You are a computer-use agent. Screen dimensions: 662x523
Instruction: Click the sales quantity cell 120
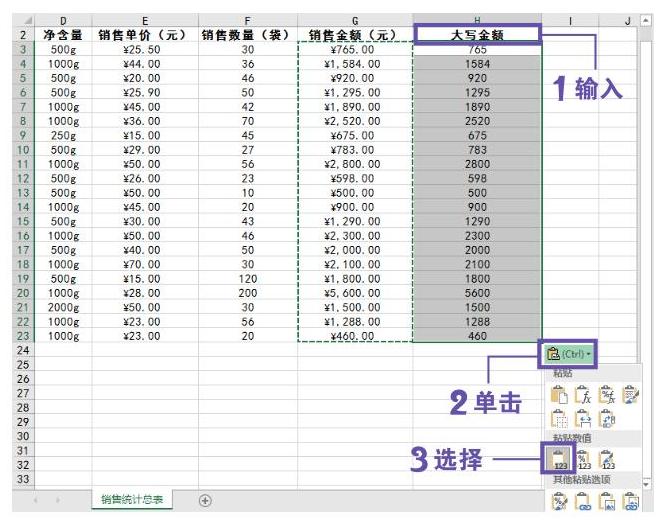247,279
